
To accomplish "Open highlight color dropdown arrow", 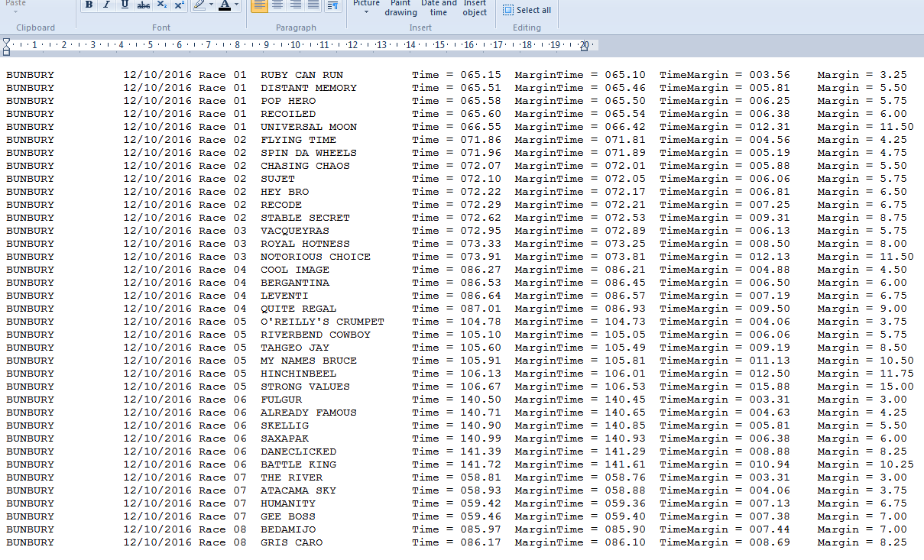I will coord(211,5).
